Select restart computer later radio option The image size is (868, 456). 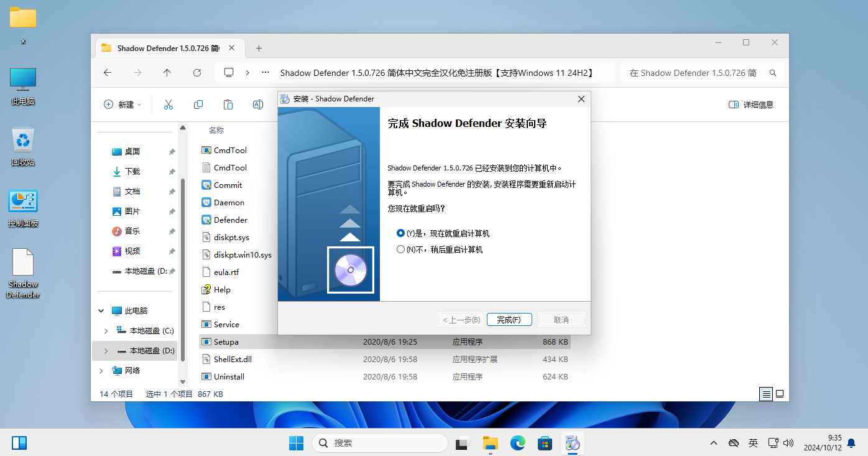440,249
